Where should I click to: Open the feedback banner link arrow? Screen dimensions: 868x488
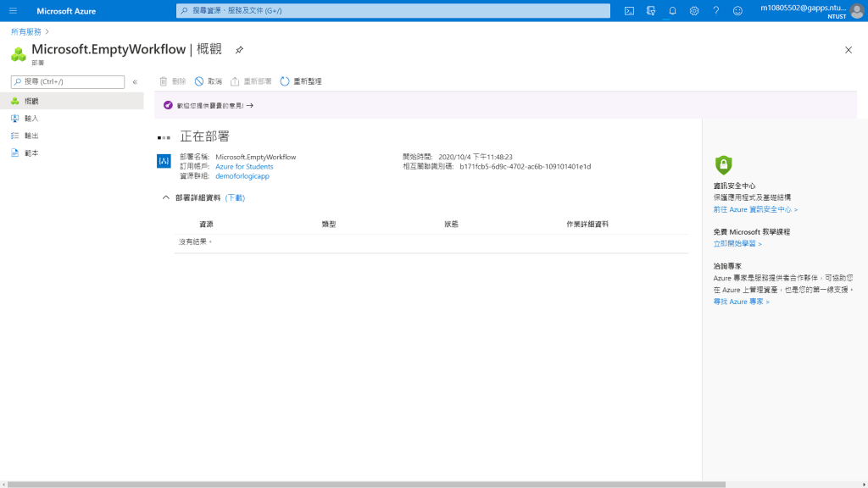pyautogui.click(x=250, y=105)
